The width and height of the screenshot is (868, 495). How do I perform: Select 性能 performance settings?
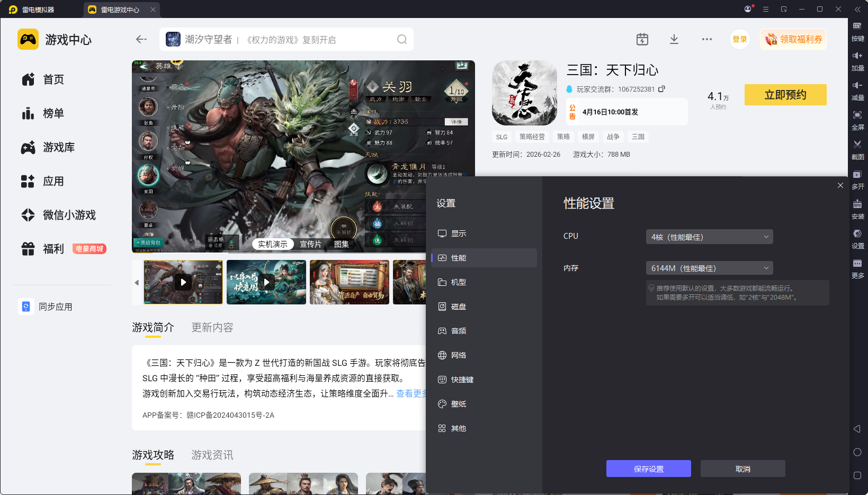[484, 258]
